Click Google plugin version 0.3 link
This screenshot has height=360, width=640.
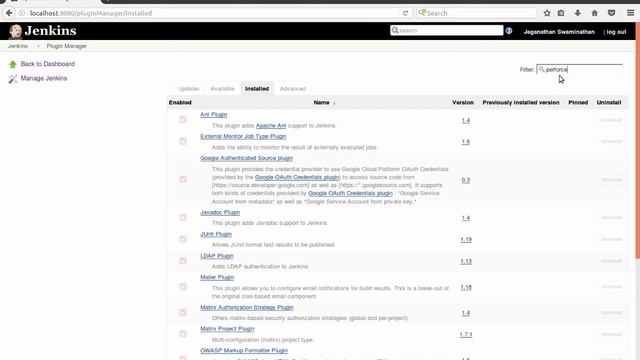[466, 180]
